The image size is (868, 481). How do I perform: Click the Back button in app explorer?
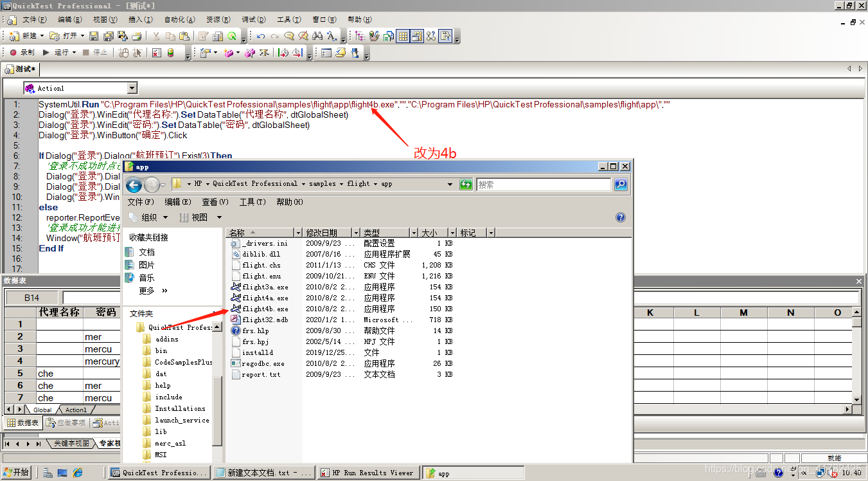pos(134,185)
